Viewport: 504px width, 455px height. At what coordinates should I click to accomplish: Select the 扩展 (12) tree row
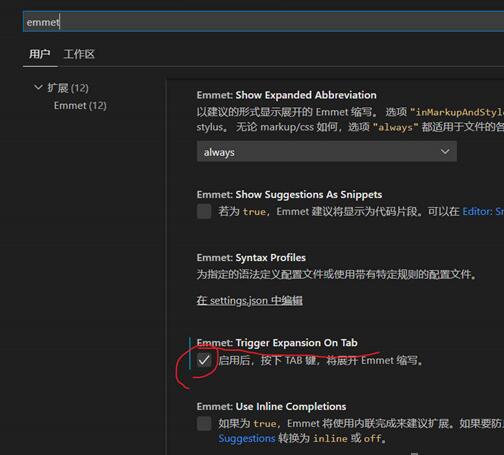coord(68,88)
